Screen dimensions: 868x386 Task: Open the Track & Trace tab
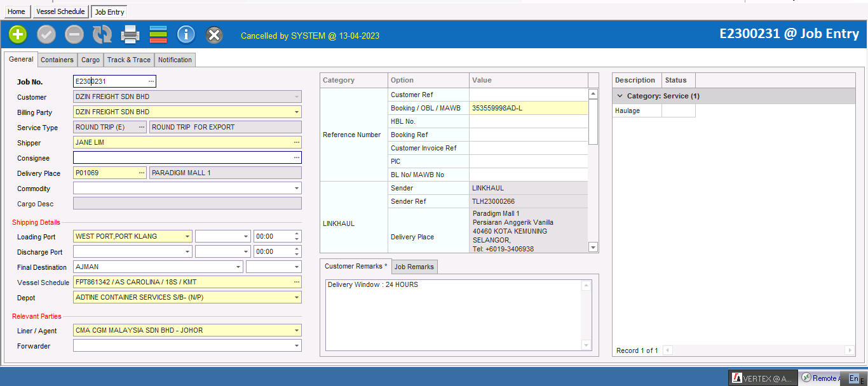point(128,60)
